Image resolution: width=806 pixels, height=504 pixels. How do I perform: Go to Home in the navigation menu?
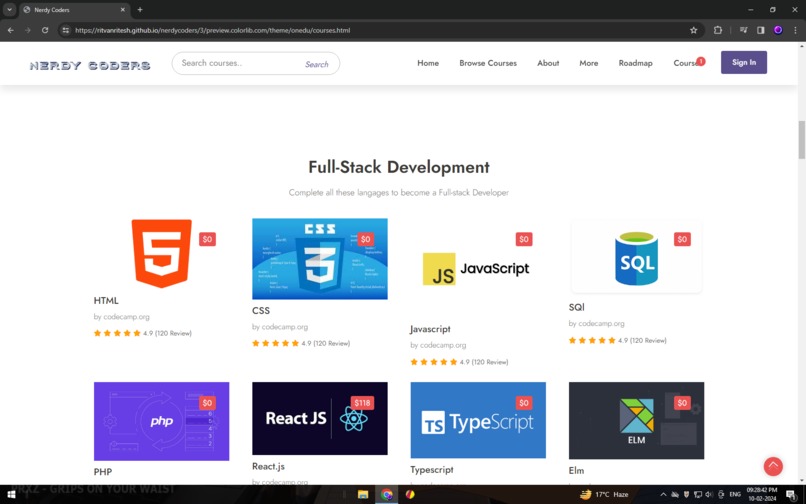(428, 63)
